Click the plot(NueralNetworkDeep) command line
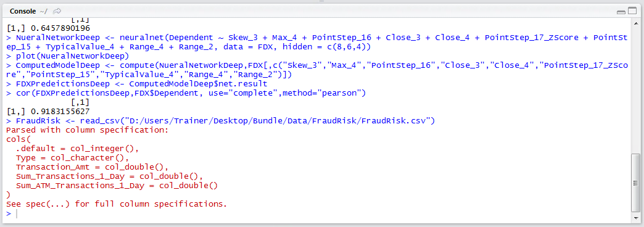 67,56
